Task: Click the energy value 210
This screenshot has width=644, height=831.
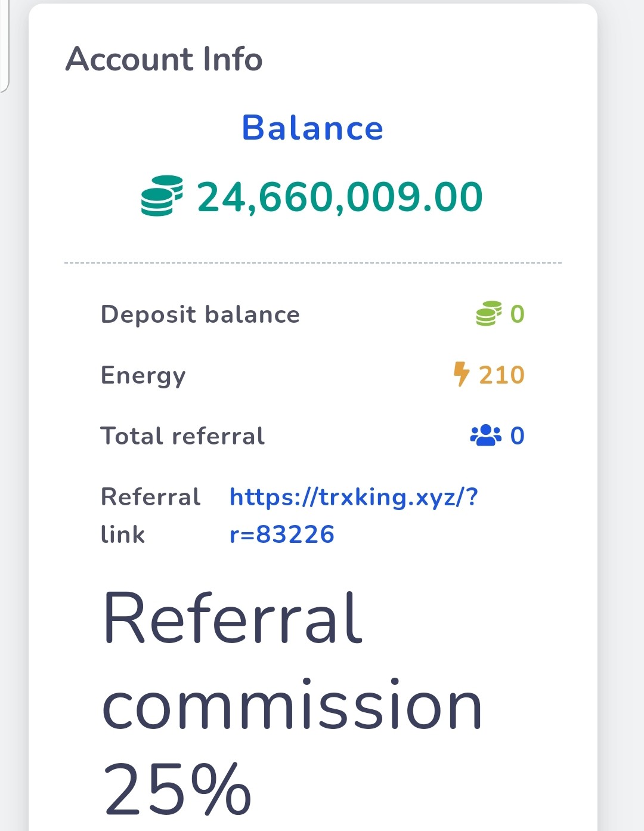Action: click(x=501, y=375)
